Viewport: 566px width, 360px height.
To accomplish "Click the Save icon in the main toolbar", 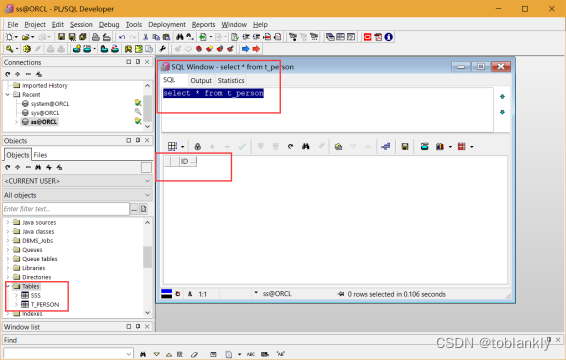I will [61, 37].
